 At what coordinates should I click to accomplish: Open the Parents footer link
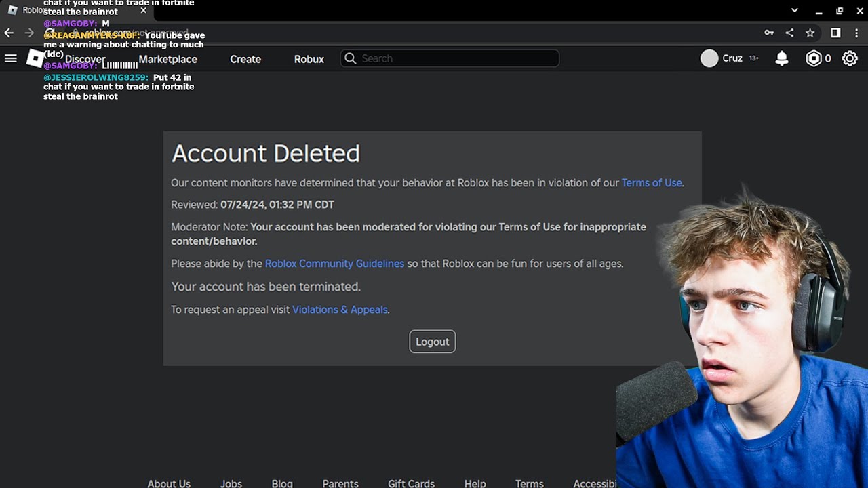340,483
